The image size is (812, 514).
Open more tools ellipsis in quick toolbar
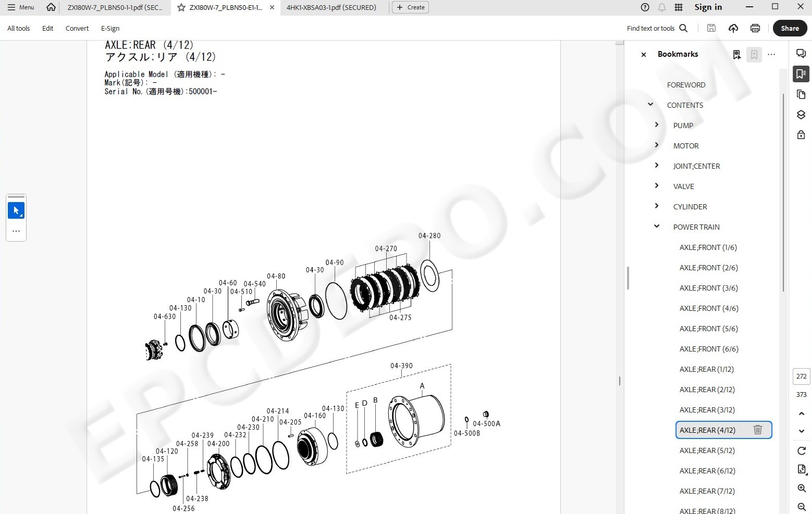16,231
